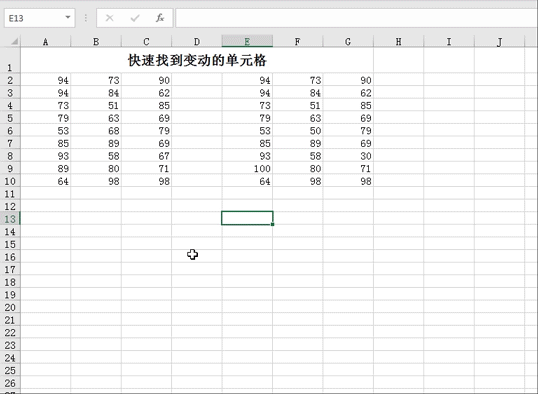Screen dimensions: 538x394
Task: Select column J header
Action: point(499,42)
